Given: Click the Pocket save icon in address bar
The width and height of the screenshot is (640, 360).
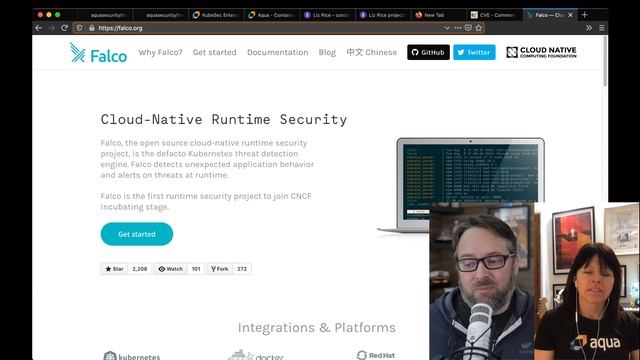Looking at the screenshot, I should pyautogui.click(x=468, y=28).
